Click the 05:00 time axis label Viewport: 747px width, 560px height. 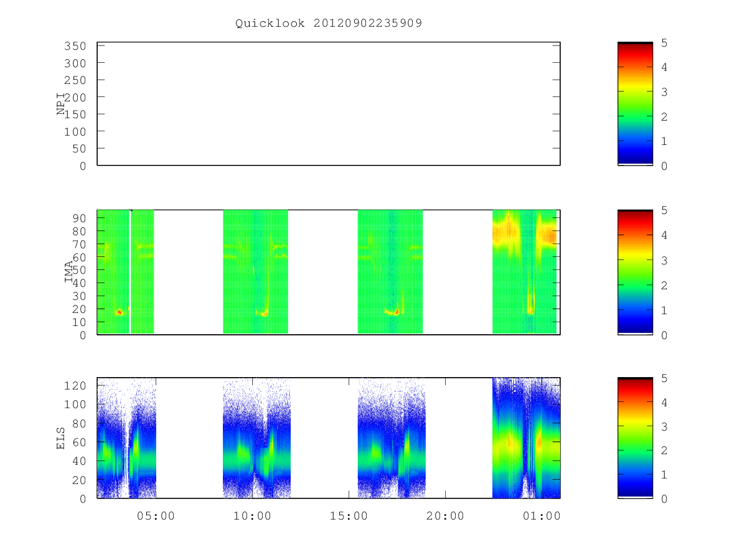click(156, 516)
